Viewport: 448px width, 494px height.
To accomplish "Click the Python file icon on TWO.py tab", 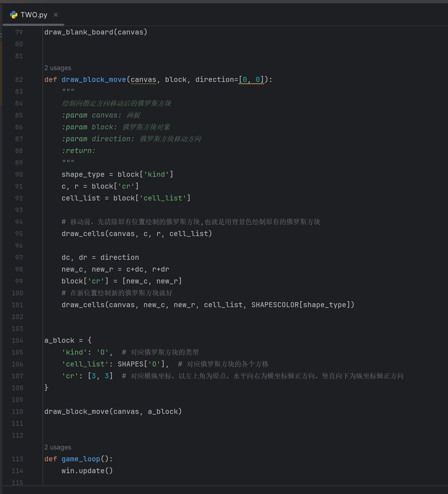I will click(14, 15).
